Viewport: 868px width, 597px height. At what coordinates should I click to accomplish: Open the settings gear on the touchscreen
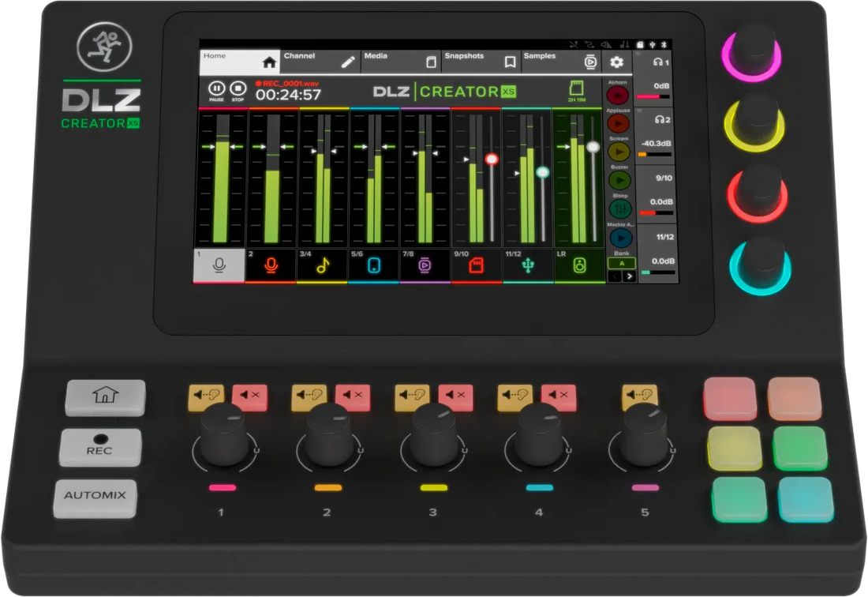point(617,62)
